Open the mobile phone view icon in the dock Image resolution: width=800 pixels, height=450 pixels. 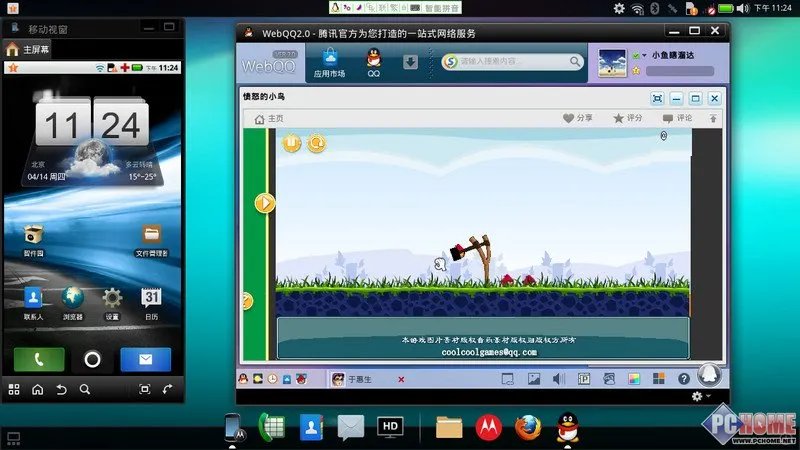point(234,428)
